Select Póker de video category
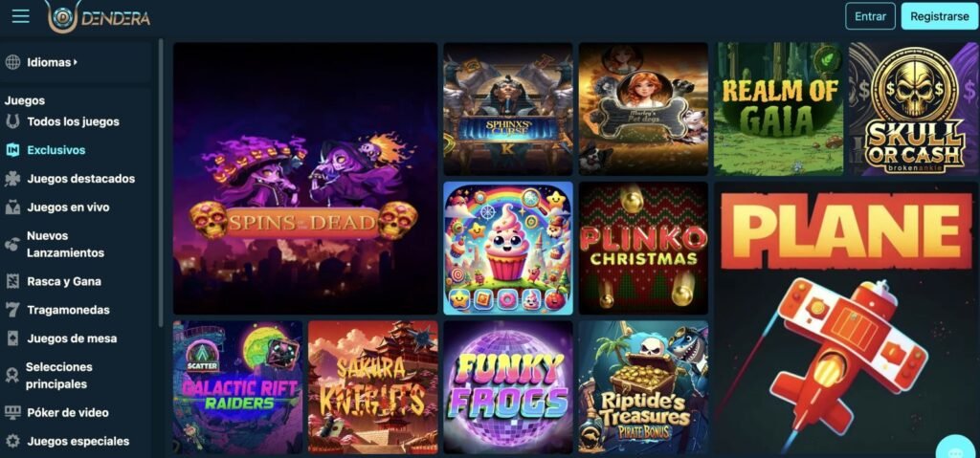The width and height of the screenshot is (980, 458). click(68, 412)
